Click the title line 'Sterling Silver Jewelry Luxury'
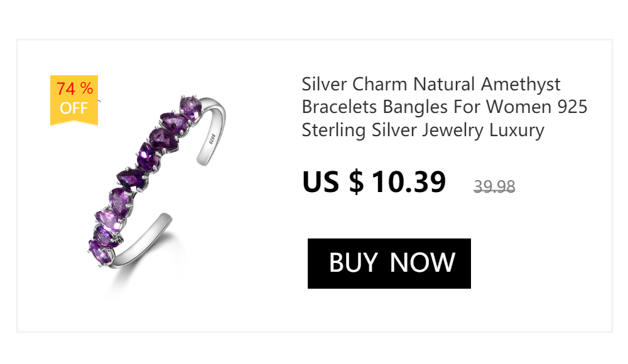 tap(423, 130)
